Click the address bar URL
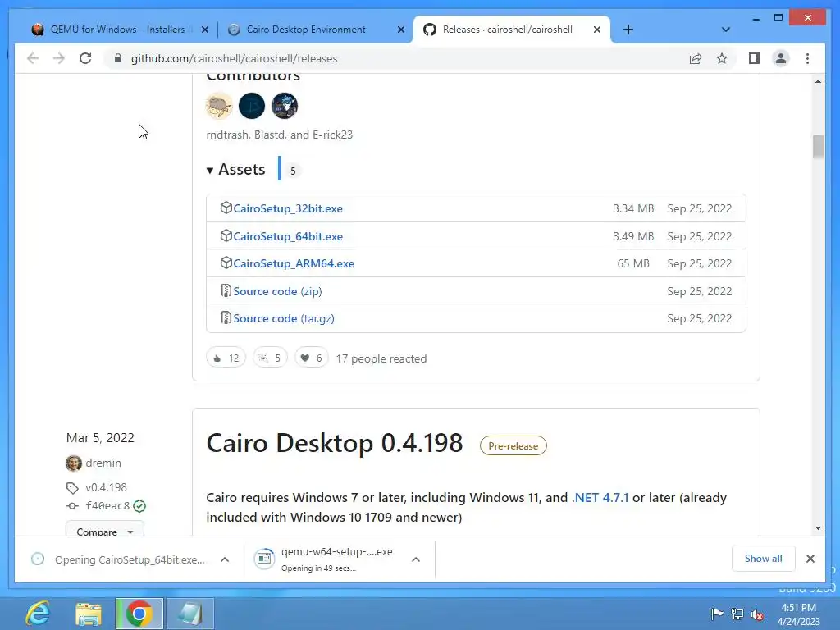The height and width of the screenshot is (630, 840). click(x=234, y=58)
